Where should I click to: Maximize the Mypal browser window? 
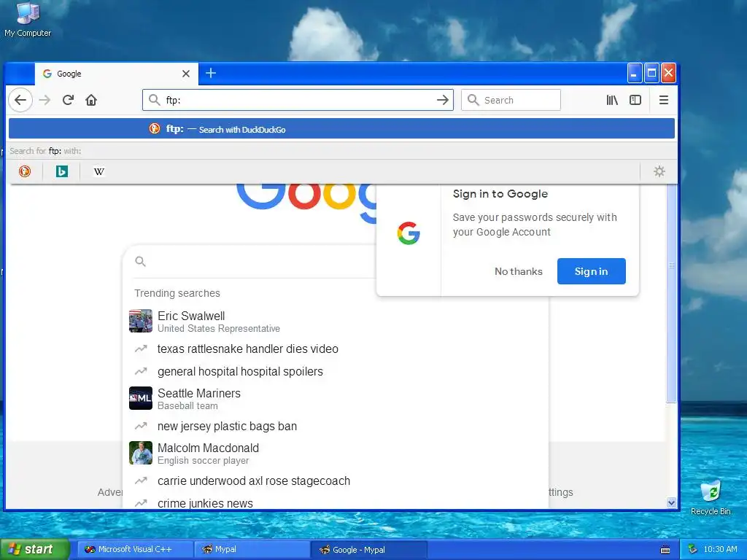pos(651,74)
